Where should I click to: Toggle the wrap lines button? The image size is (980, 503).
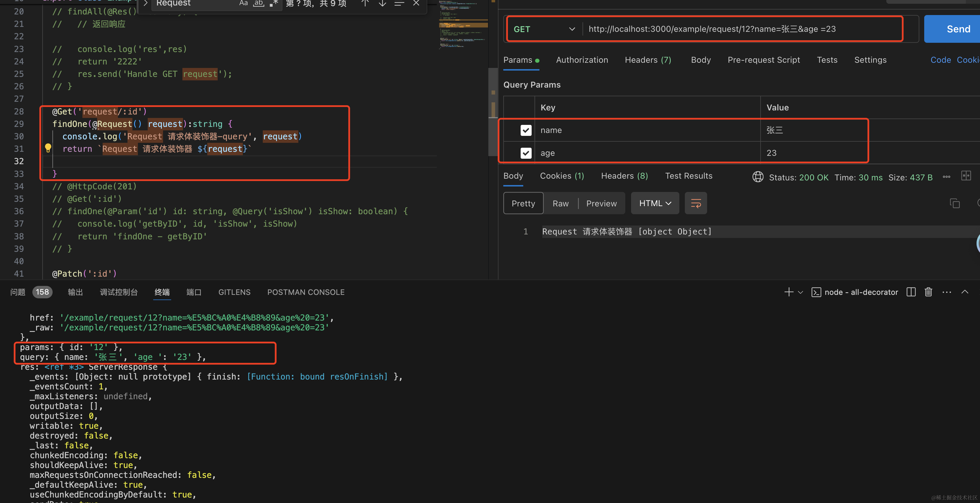pos(696,204)
